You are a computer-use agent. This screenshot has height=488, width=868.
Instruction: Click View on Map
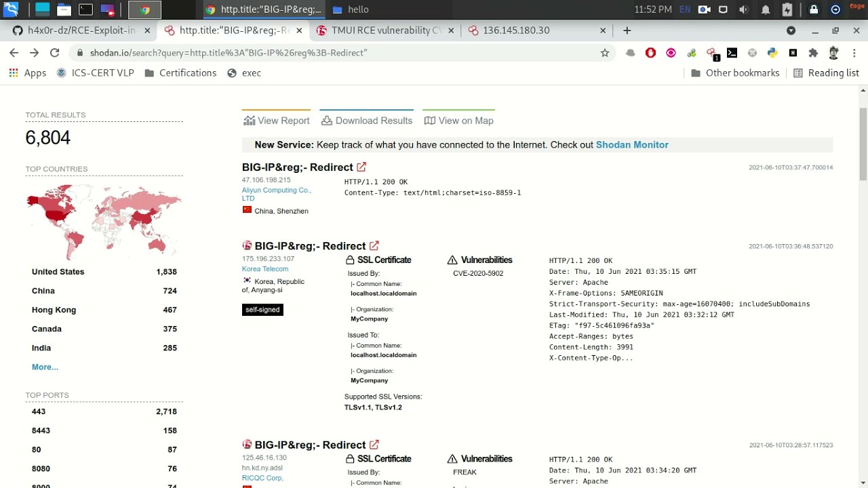[x=458, y=121]
